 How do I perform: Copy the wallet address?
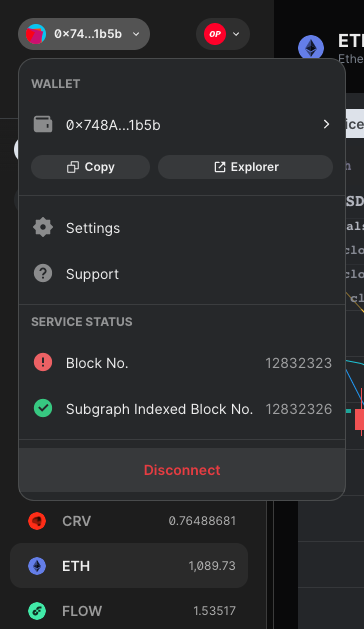[x=91, y=167]
